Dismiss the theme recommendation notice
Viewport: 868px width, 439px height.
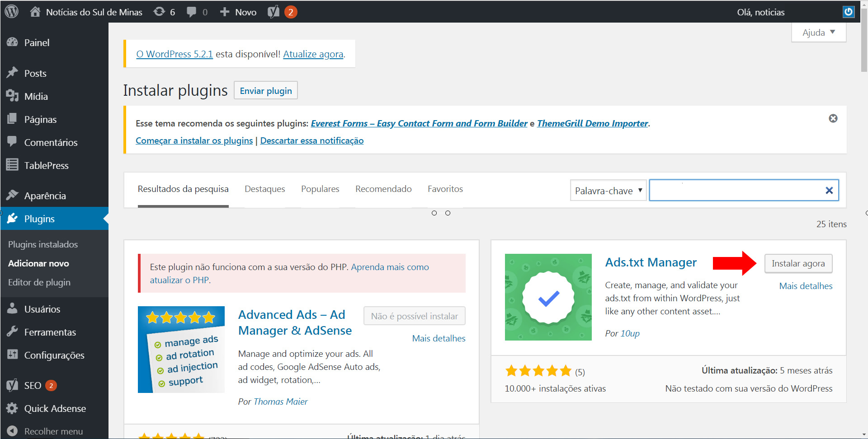click(833, 118)
